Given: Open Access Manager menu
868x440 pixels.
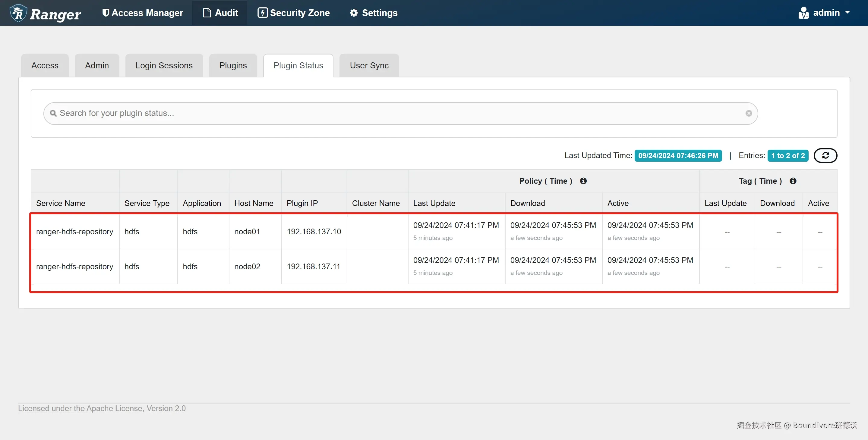Looking at the screenshot, I should (143, 13).
